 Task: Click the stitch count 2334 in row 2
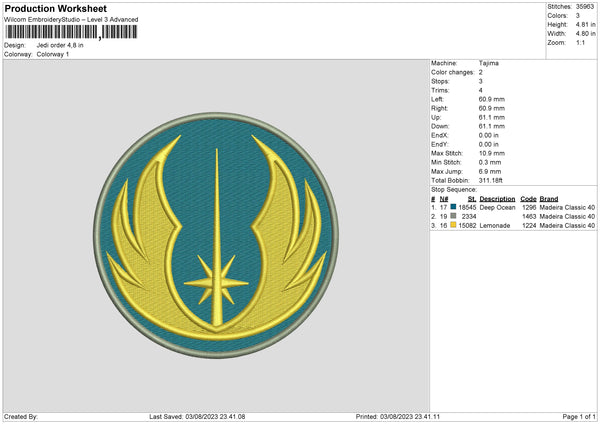pos(469,217)
